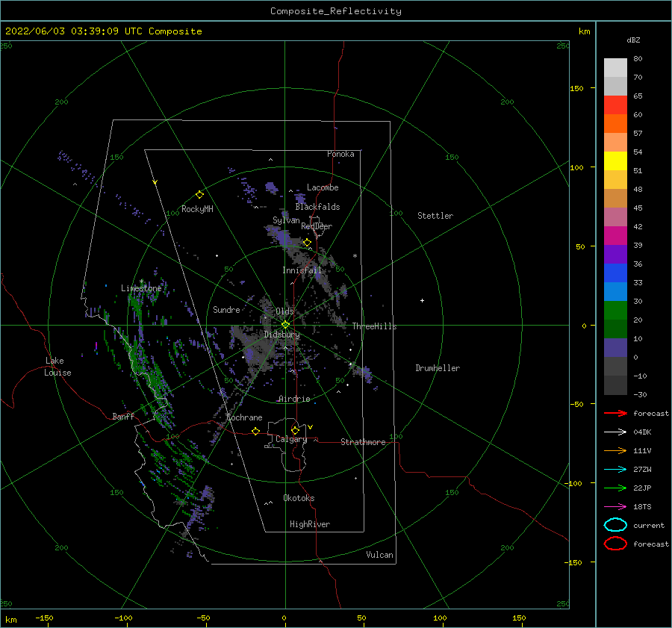Select the red 60 dBZ swatch
The width and height of the screenshot is (672, 628).
click(615, 105)
